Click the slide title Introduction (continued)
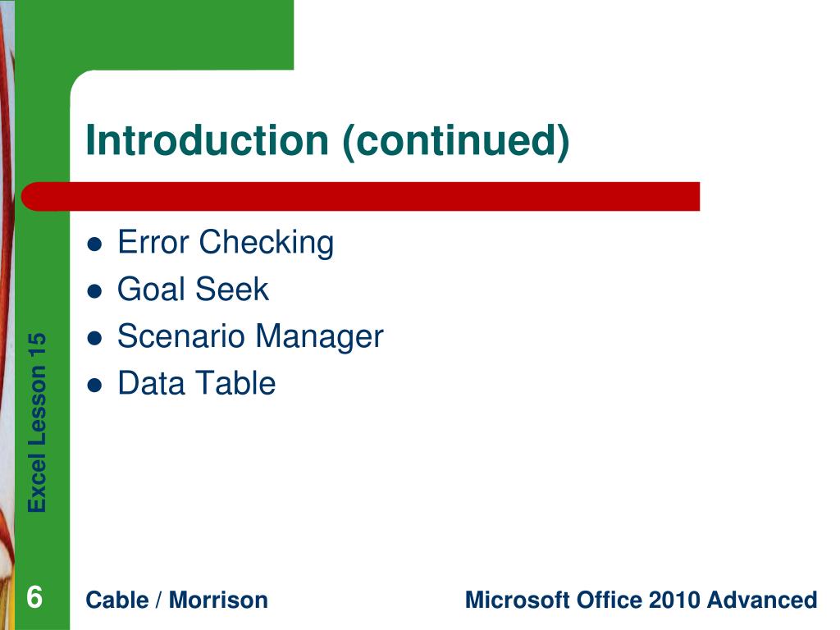Image resolution: width=840 pixels, height=630 pixels. coord(327,141)
